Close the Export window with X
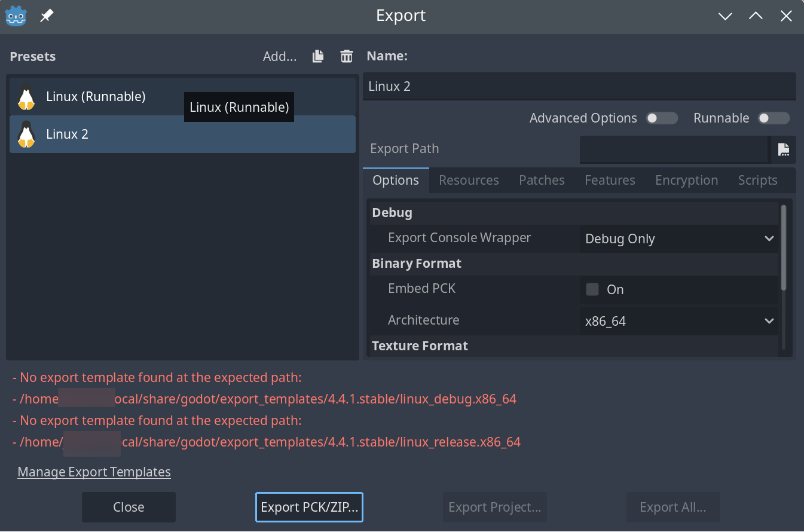Screen dimensions: 804x532 pyautogui.click(x=786, y=16)
